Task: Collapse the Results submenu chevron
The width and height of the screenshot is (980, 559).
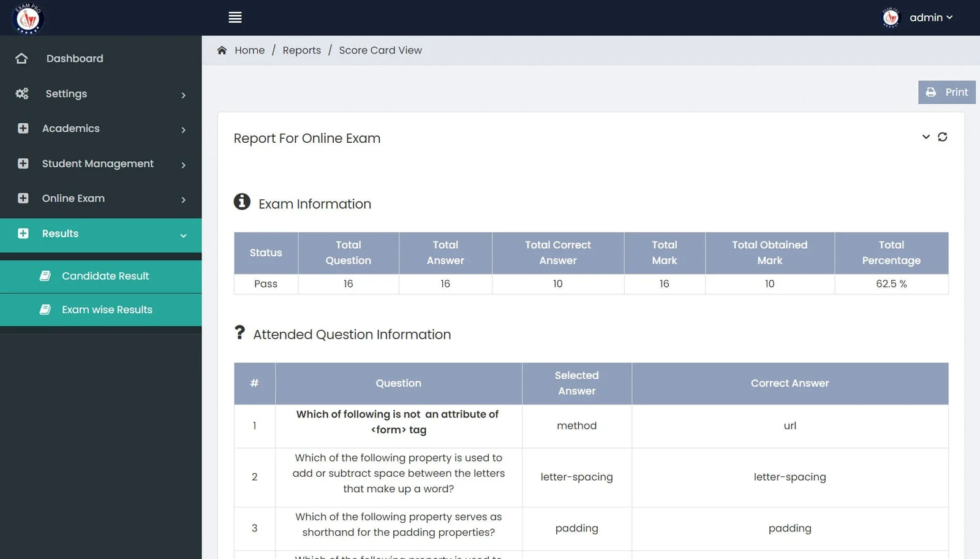Action: [x=183, y=235]
